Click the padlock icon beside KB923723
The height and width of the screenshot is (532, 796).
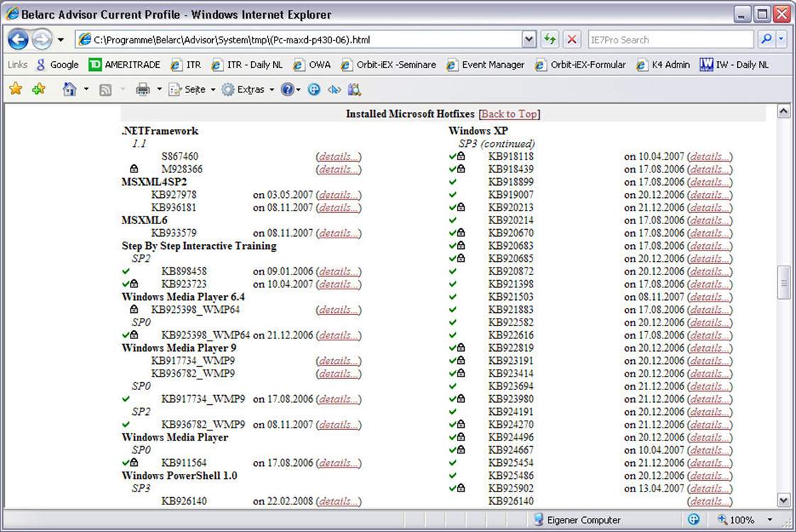pyautogui.click(x=134, y=284)
